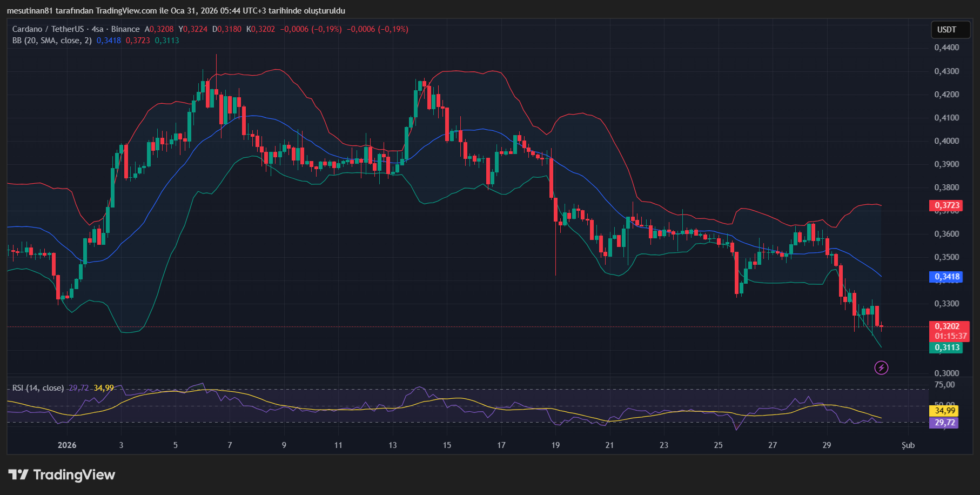The width and height of the screenshot is (980, 495).
Task: Click the yellow 34,99 RSI average label
Action: (945, 411)
